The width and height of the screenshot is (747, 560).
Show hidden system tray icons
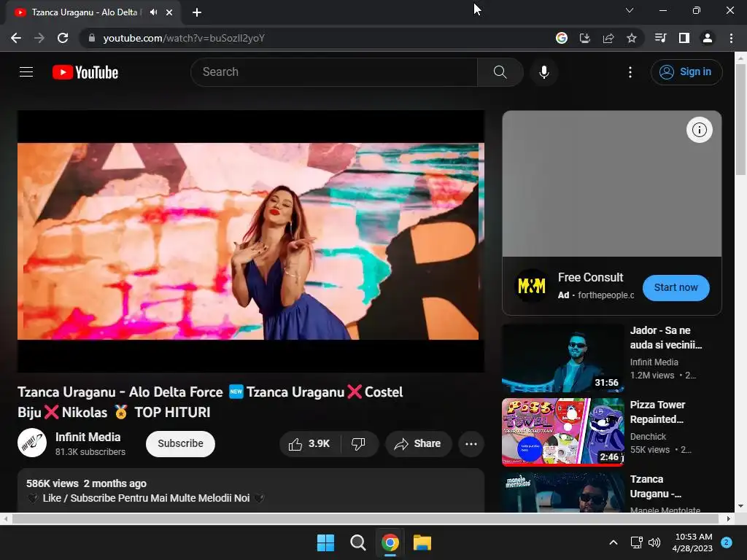tap(613, 542)
